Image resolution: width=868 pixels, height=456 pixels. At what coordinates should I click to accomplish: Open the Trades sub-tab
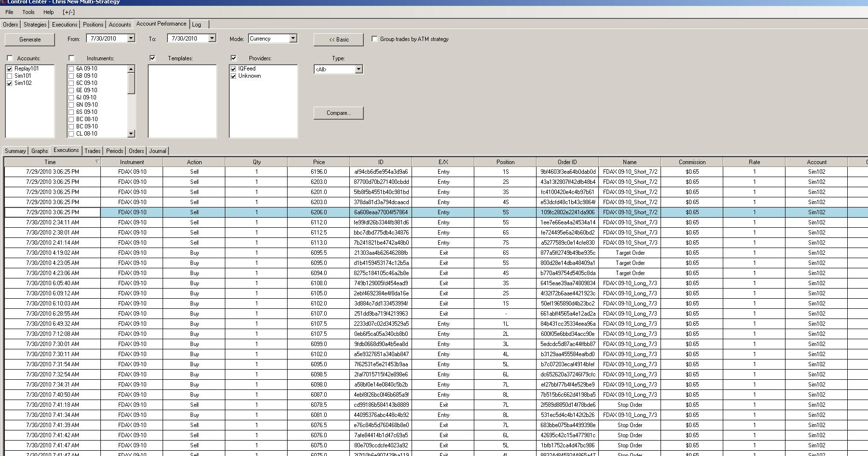pos(93,151)
